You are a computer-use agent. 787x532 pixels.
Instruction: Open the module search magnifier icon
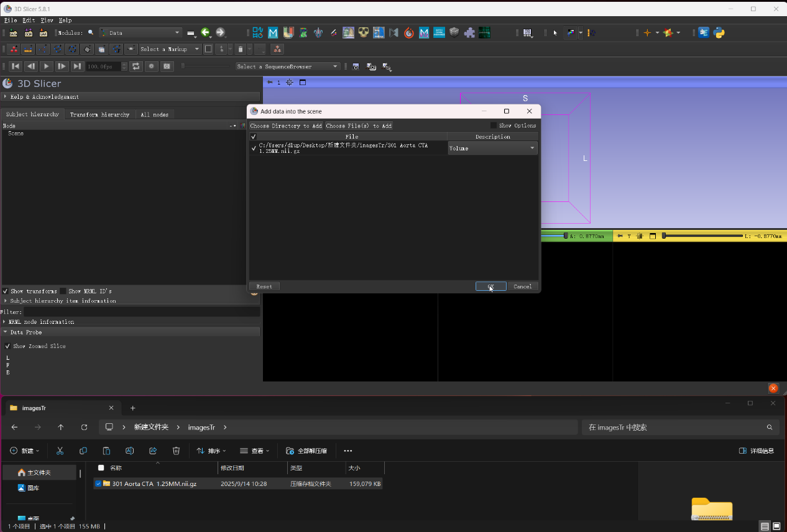click(x=91, y=33)
